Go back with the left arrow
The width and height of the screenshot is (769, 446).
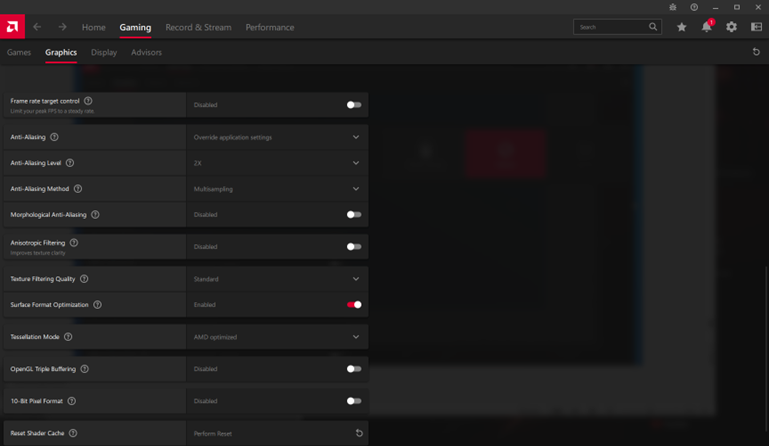point(37,27)
